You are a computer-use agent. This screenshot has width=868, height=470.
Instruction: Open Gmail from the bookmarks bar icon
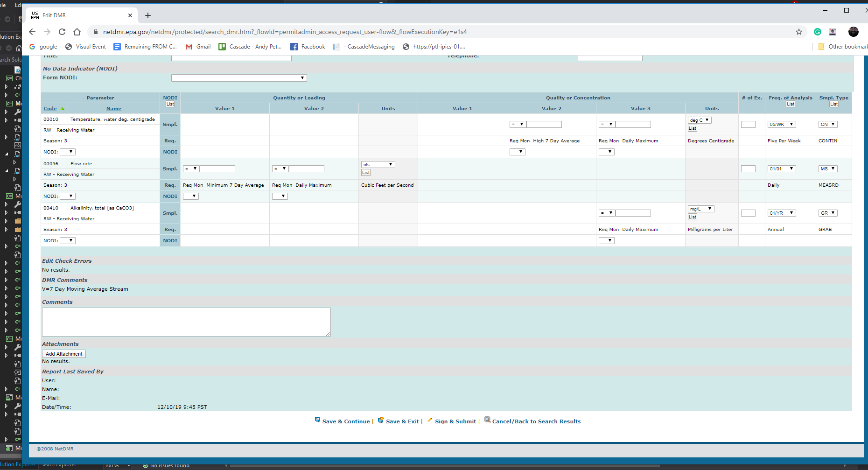189,46
